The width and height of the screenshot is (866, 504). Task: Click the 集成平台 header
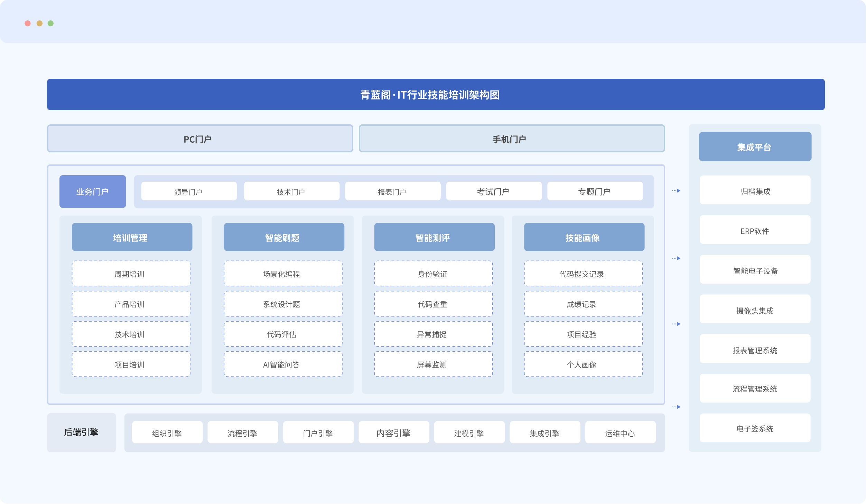[755, 147]
